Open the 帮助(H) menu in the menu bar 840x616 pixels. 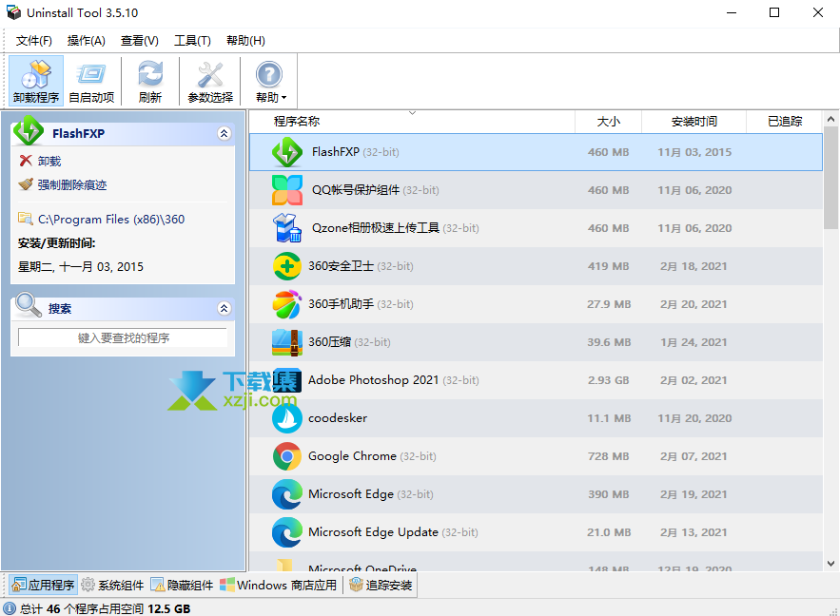tap(245, 41)
